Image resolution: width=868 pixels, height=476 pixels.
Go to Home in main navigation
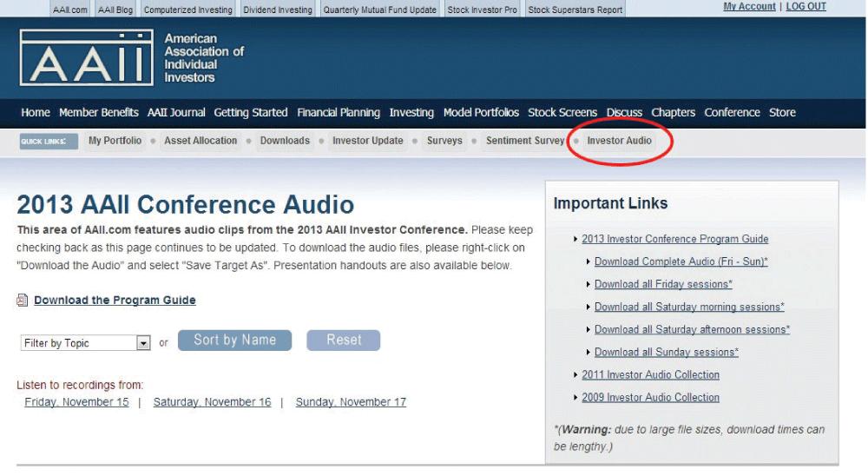coord(36,113)
